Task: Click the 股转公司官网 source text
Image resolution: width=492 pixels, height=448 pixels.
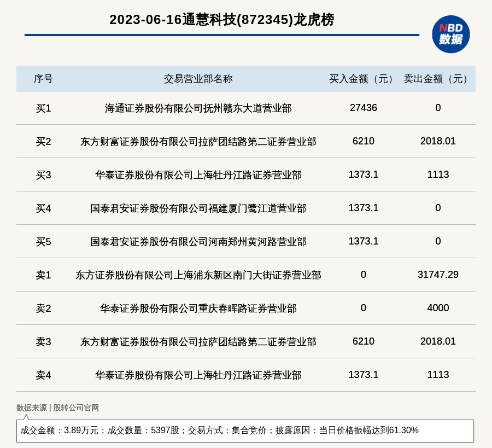Action: [x=76, y=408]
